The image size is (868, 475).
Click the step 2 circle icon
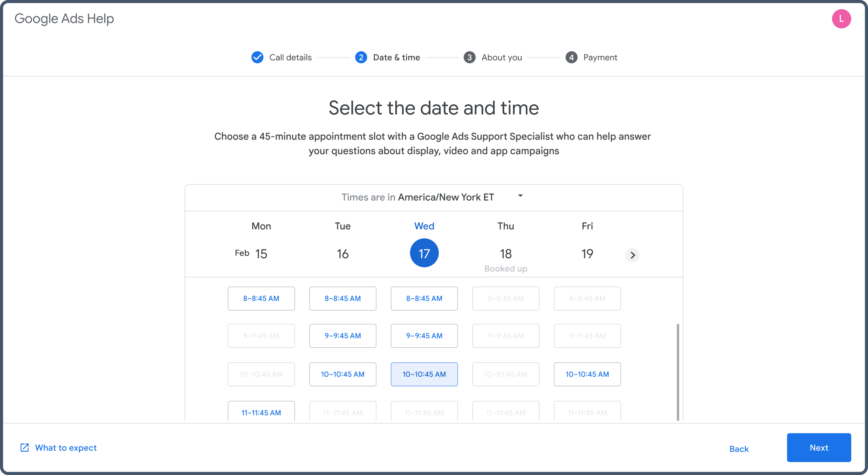[x=361, y=57]
